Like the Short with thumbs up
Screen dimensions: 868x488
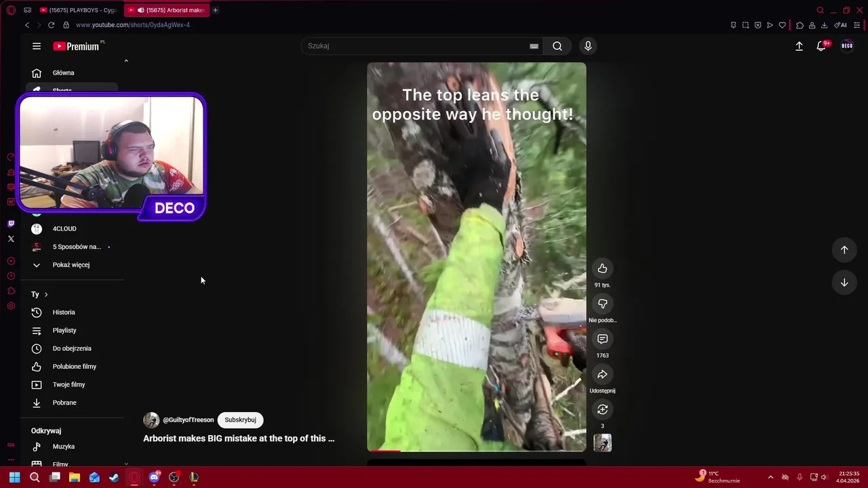point(602,268)
